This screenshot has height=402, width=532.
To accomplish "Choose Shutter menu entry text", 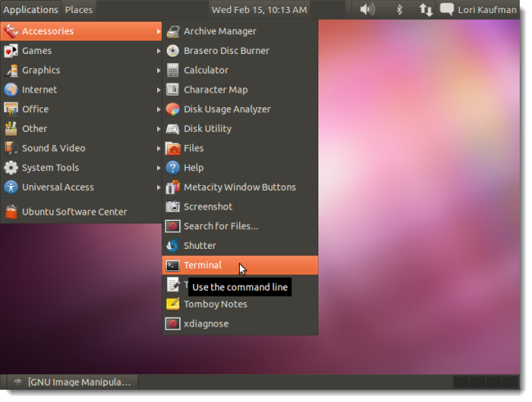I will click(200, 246).
